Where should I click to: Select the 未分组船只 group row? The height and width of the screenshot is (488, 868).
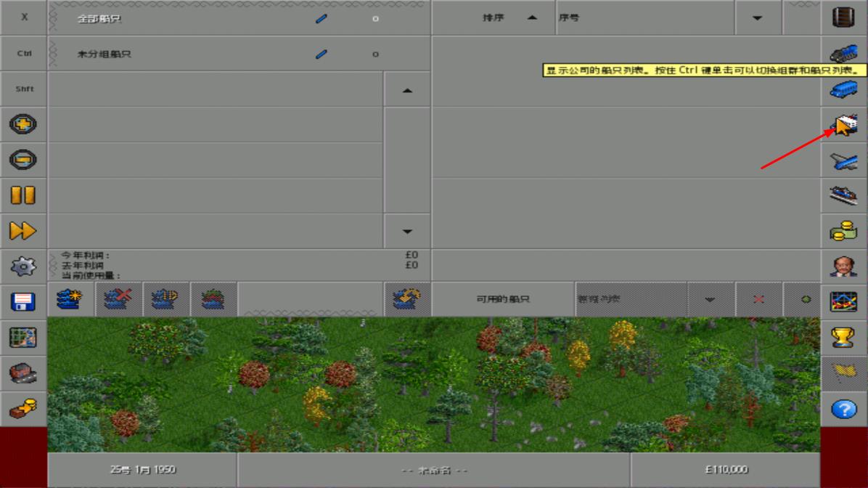[x=181, y=54]
